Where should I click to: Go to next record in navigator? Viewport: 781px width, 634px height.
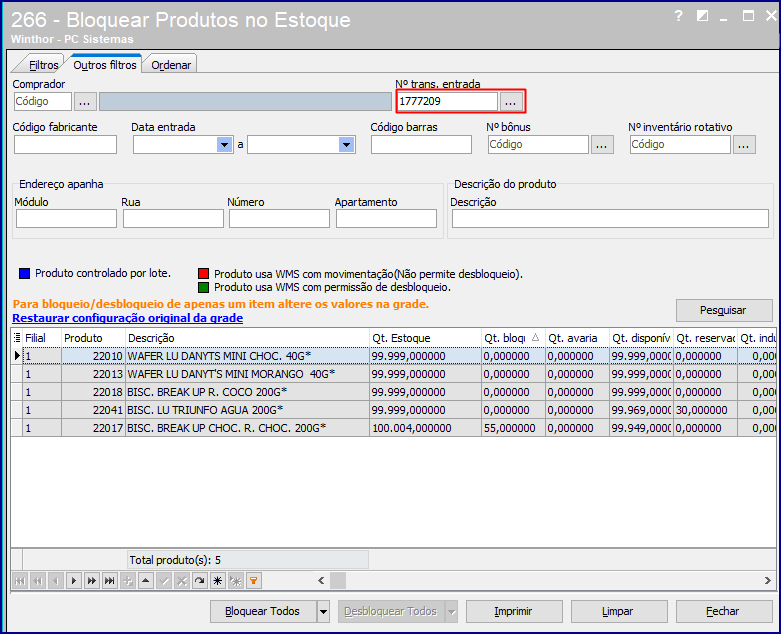click(x=74, y=581)
